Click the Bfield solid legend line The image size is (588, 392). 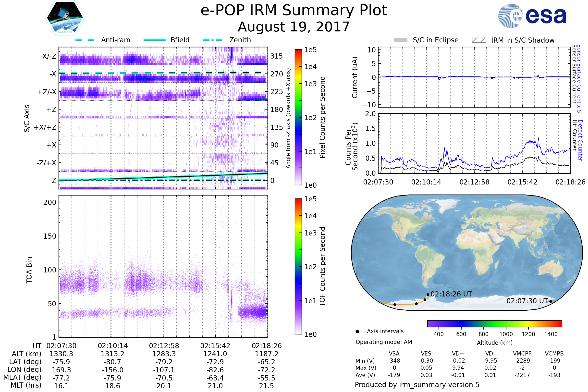pos(155,40)
